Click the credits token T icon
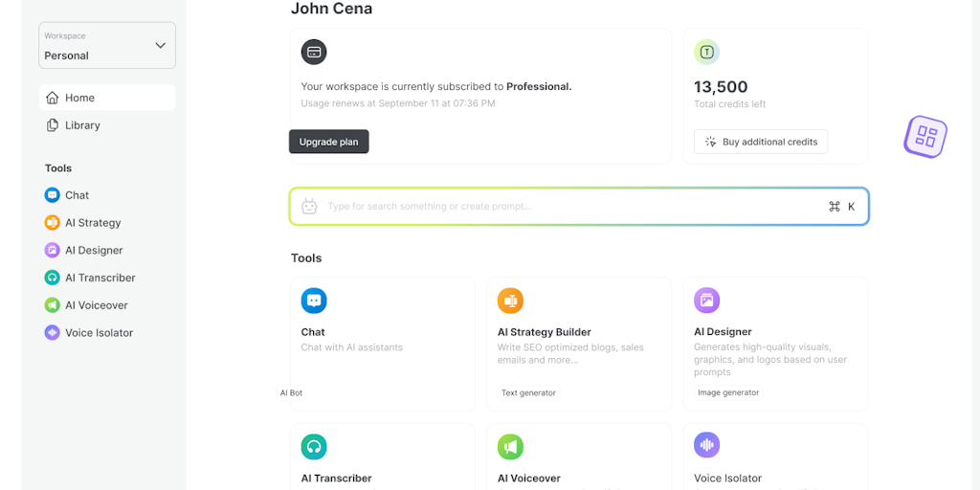This screenshot has height=490, width=980. [707, 52]
